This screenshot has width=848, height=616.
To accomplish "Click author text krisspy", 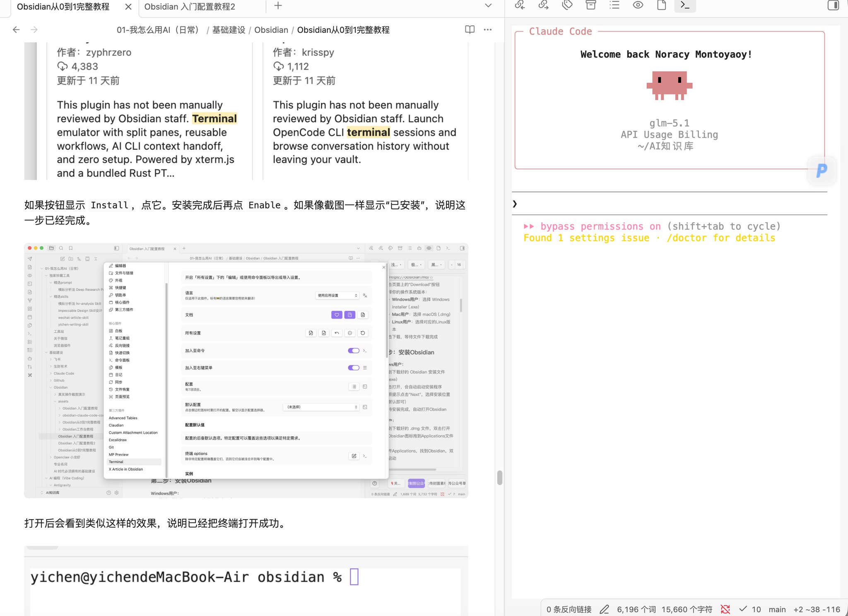I will coord(318,53).
